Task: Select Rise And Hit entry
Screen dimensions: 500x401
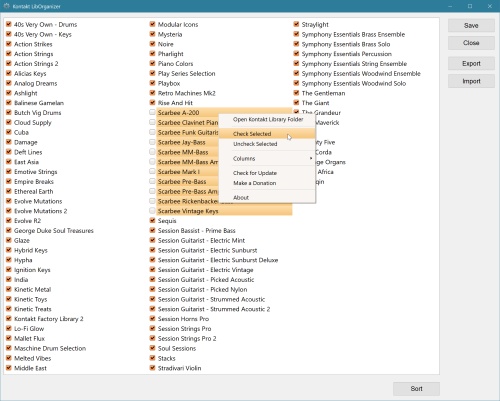Action: [175, 103]
